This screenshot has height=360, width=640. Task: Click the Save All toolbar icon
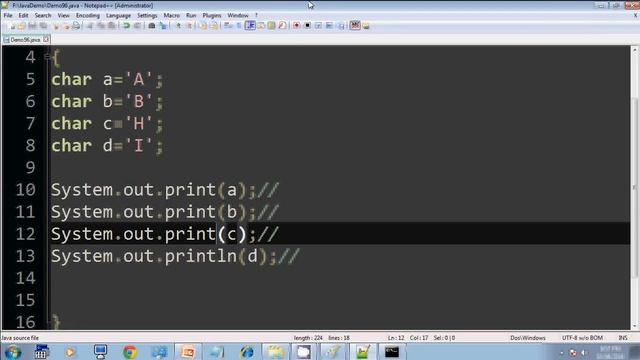(x=43, y=26)
